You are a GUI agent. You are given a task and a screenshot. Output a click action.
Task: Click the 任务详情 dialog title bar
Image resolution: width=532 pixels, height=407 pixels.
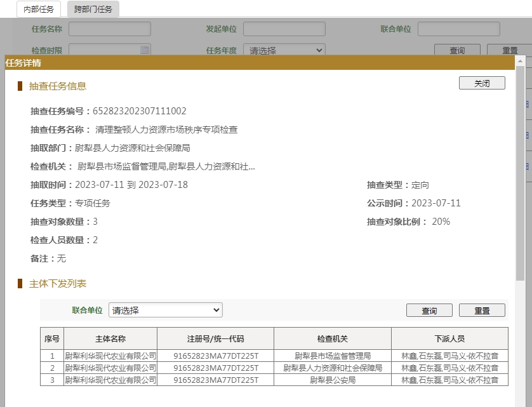tap(260, 63)
